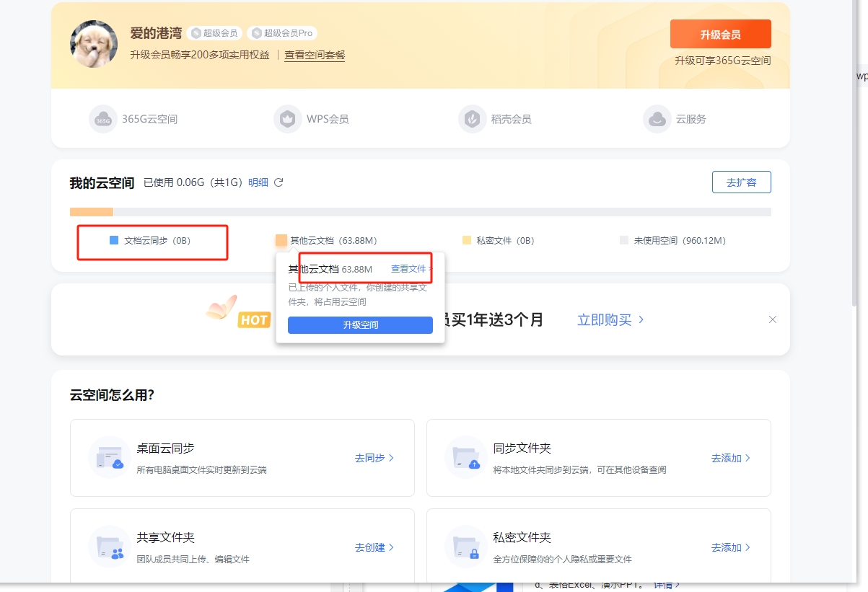Click the WPS会员 crown icon
This screenshot has width=868, height=592.
(x=288, y=120)
